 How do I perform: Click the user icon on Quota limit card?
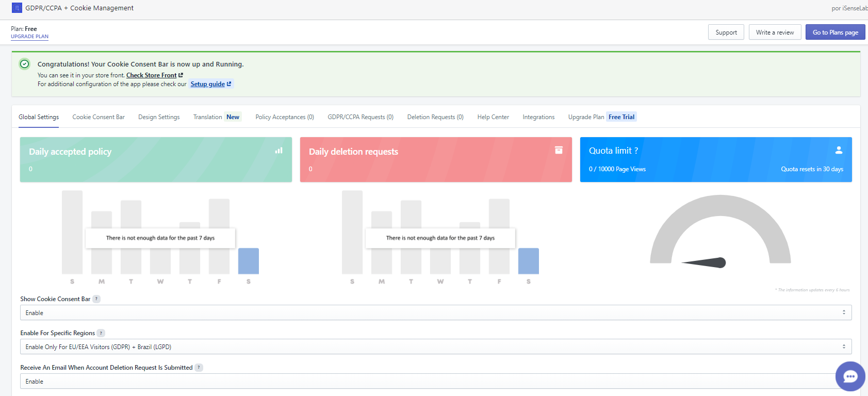[x=839, y=150]
